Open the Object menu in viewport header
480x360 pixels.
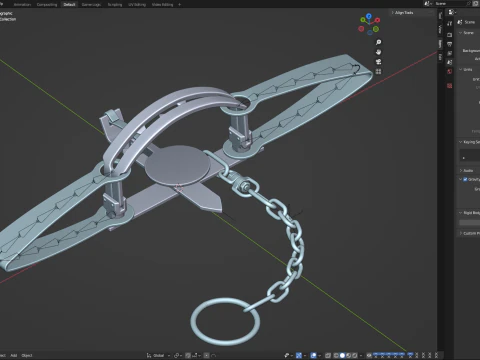[x=27, y=355]
